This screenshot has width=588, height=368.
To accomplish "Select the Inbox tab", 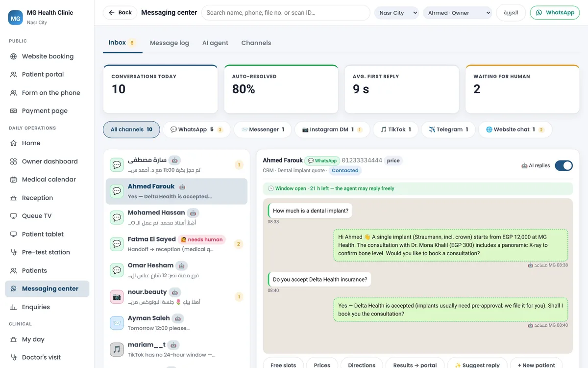I will (122, 43).
